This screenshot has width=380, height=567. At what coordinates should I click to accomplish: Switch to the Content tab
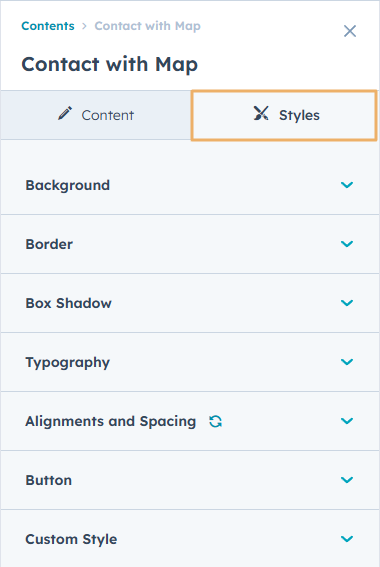[96, 115]
